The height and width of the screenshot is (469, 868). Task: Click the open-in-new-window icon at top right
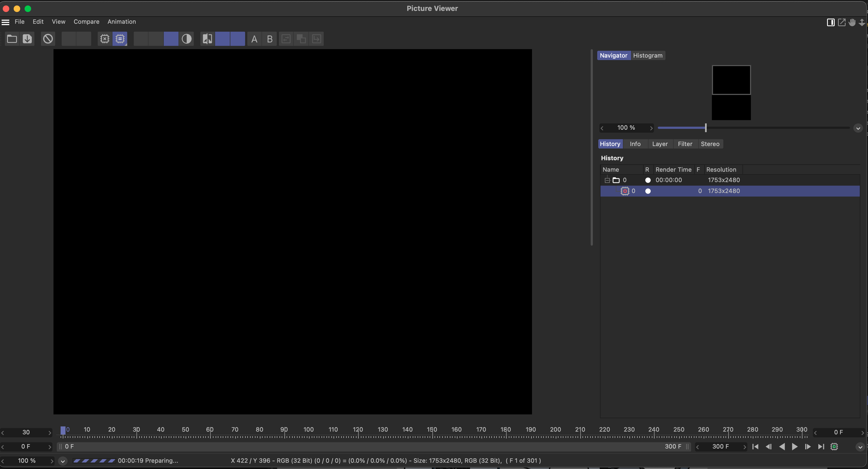click(x=842, y=22)
